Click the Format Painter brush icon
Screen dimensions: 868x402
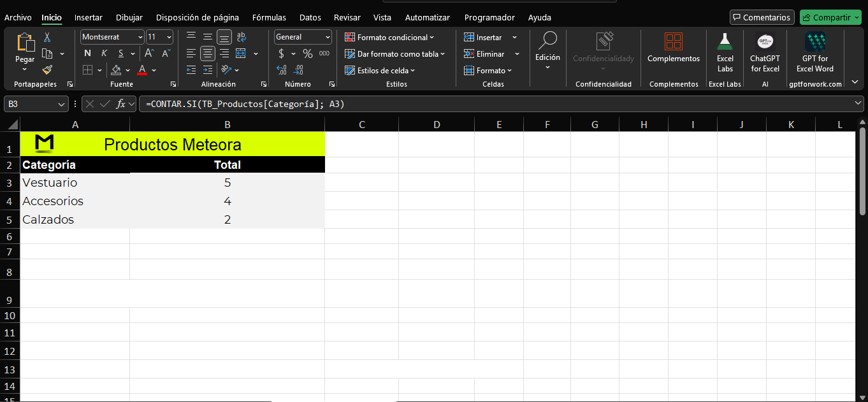tap(47, 69)
